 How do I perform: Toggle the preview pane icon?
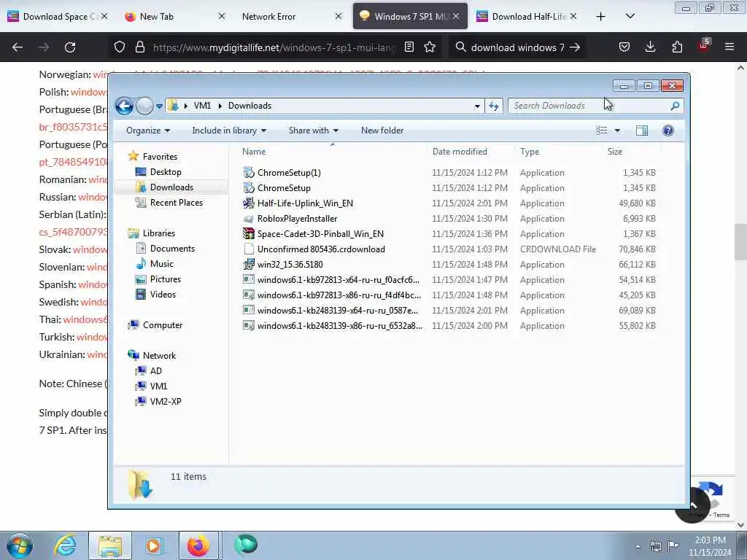point(642,131)
